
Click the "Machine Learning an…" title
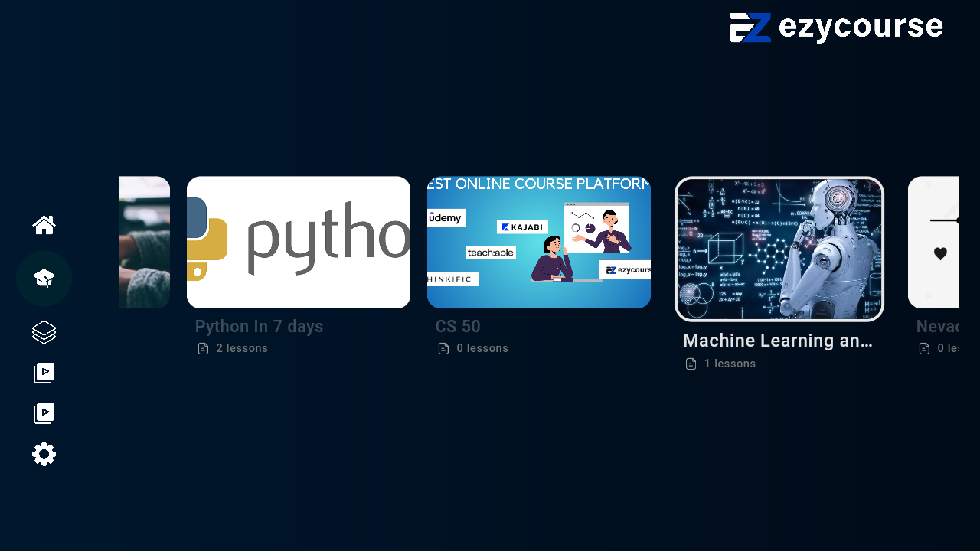(x=778, y=341)
